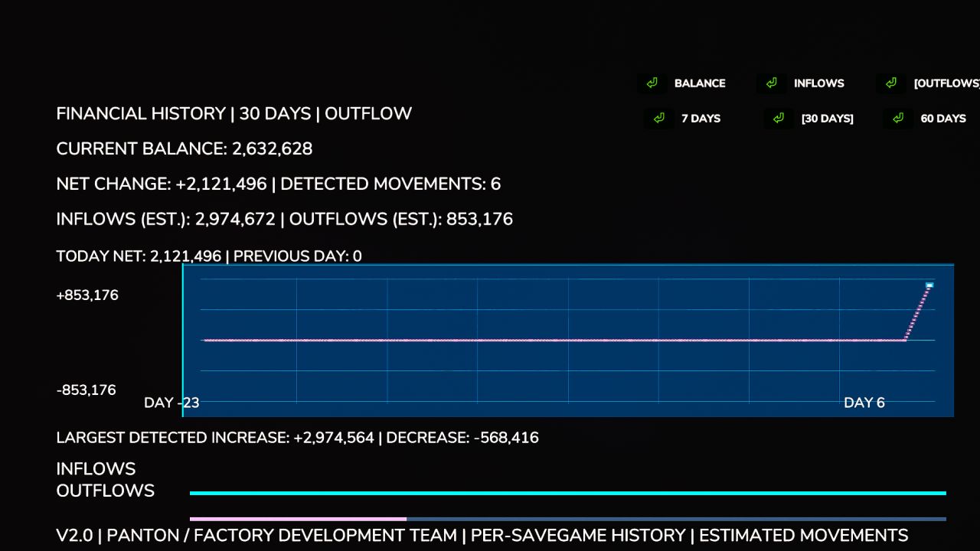980x551 pixels.
Task: Switch the chart to BALANCE view
Action: (x=700, y=83)
